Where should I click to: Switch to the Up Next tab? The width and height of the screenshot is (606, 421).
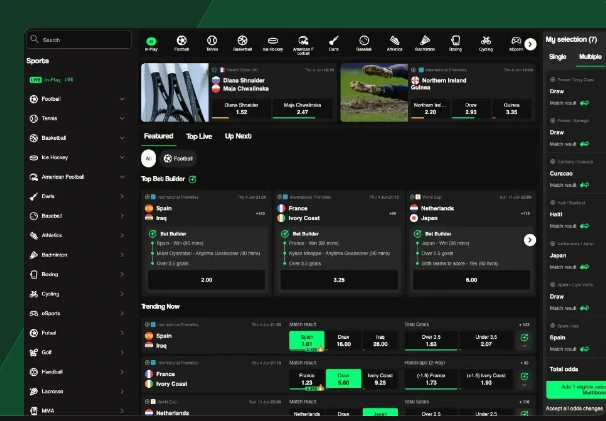pos(238,136)
